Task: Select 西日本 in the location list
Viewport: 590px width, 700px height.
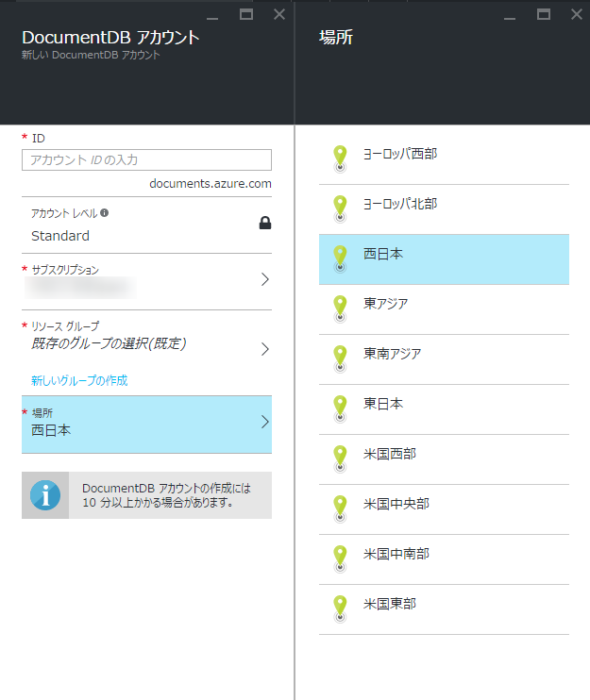Action: point(444,259)
